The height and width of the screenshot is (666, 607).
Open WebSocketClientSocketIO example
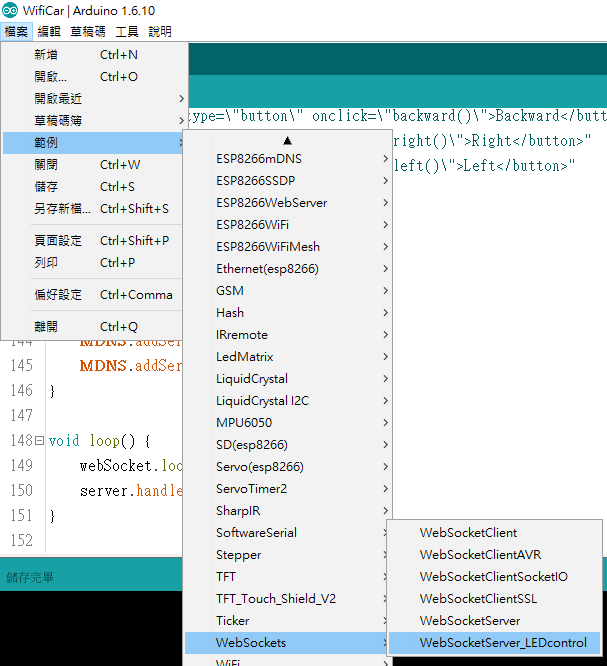(494, 577)
